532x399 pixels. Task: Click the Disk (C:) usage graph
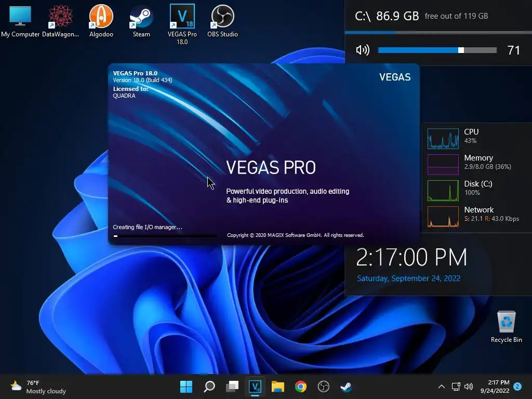pos(443,191)
